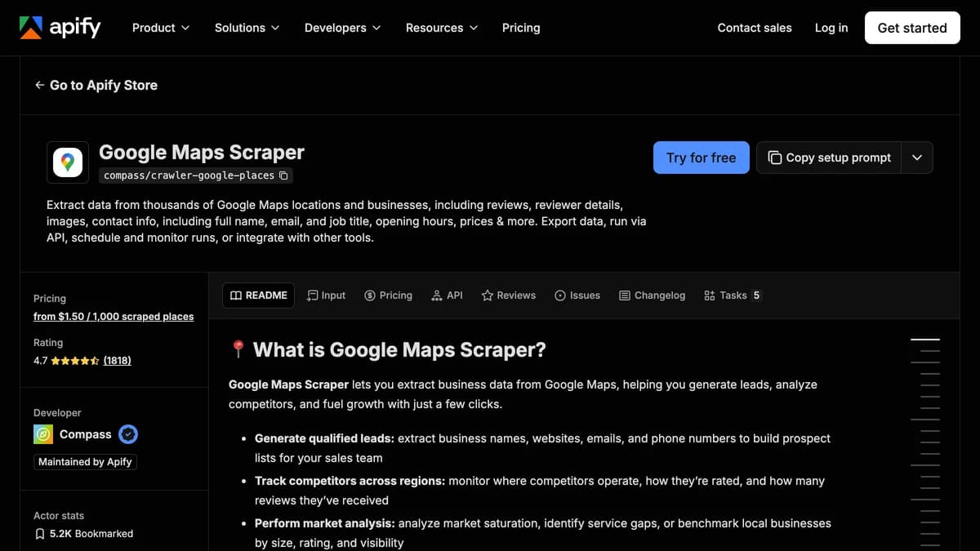Switch to the API tab
This screenshot has height=551, width=980.
(x=447, y=295)
